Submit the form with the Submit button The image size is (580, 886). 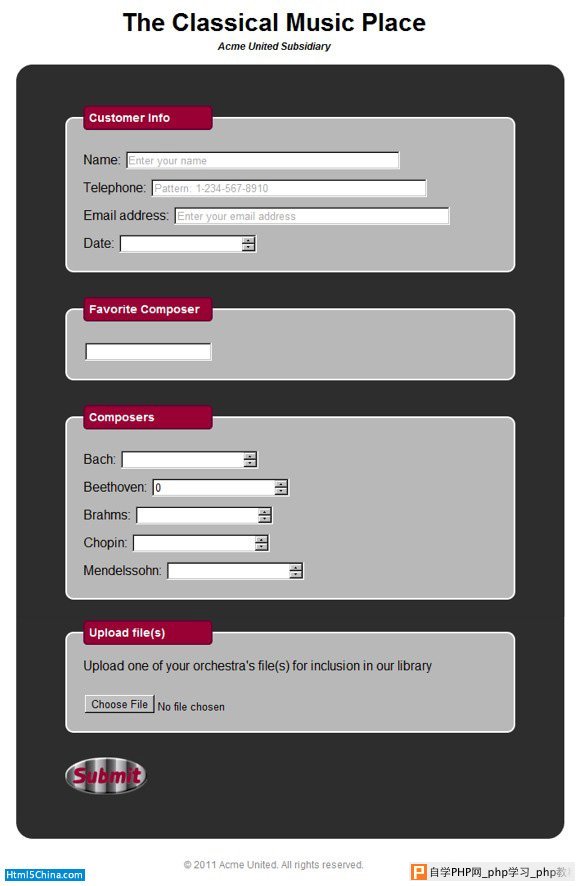coord(106,775)
